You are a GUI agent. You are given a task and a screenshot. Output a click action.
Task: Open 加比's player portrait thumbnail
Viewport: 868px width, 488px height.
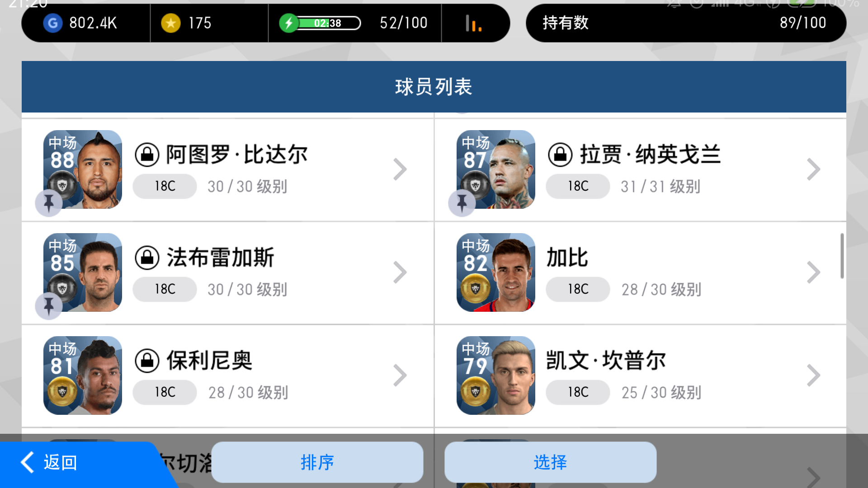[x=496, y=272]
